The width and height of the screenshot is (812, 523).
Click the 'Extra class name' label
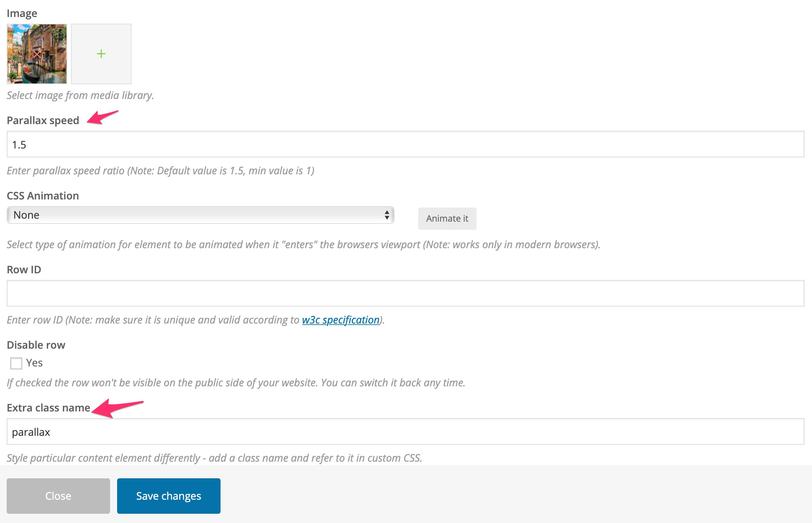coord(48,408)
